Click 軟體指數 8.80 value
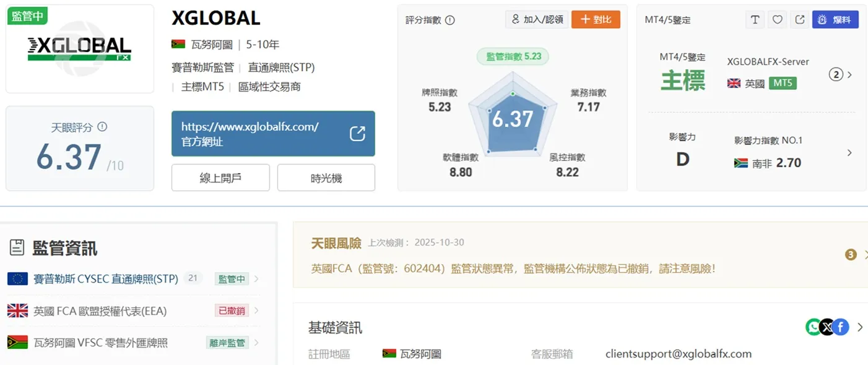868x365 pixels. [461, 172]
